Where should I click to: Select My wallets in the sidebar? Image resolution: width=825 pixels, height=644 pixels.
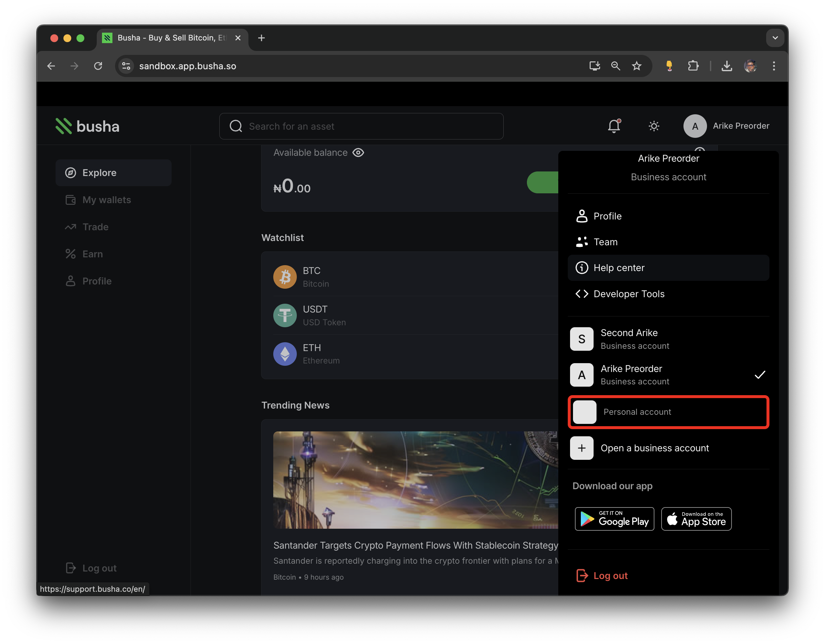tap(107, 200)
